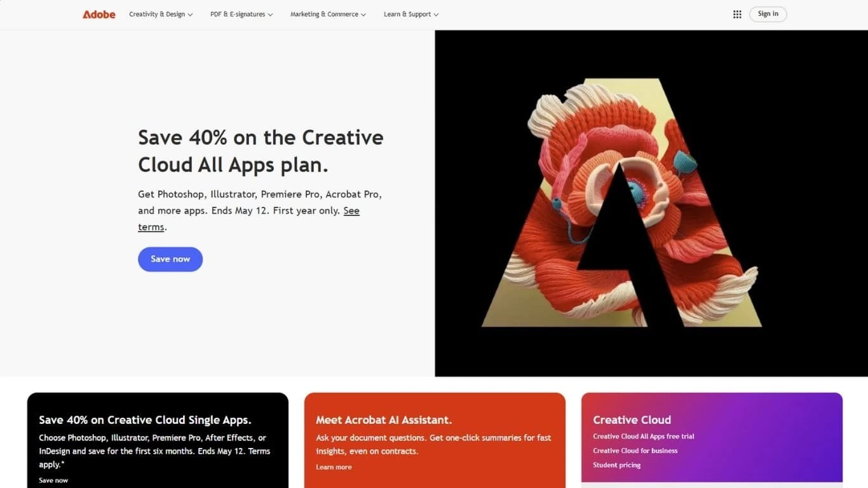Click the 'Choose Photoshop, Illustrator, Premiere Pro, After Effects' description

[x=154, y=451]
